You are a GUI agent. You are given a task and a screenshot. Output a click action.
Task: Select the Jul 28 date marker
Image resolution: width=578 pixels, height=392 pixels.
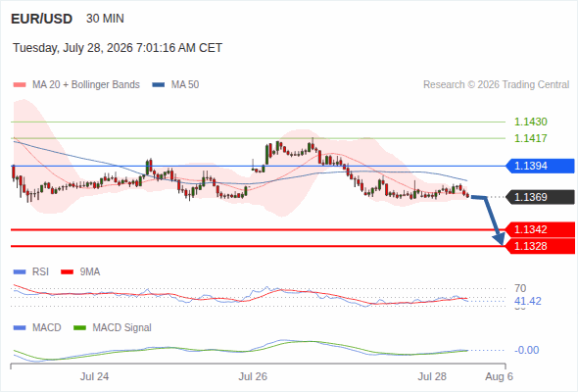tap(432, 376)
